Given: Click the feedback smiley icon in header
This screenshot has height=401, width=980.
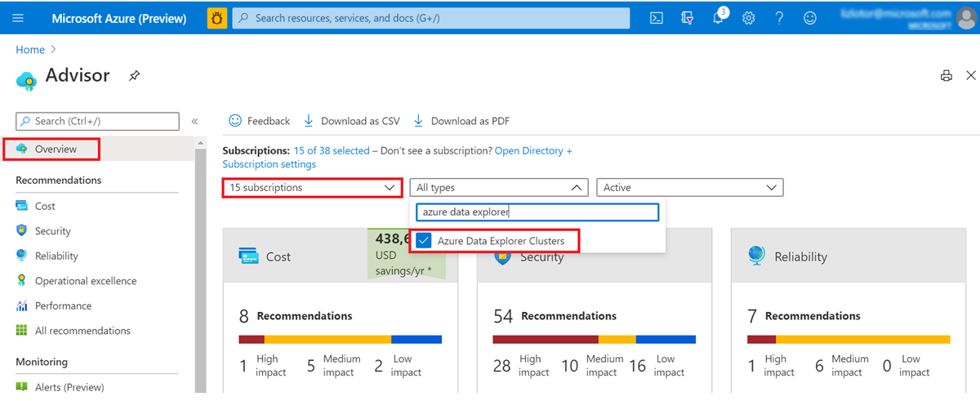Looking at the screenshot, I should [809, 18].
